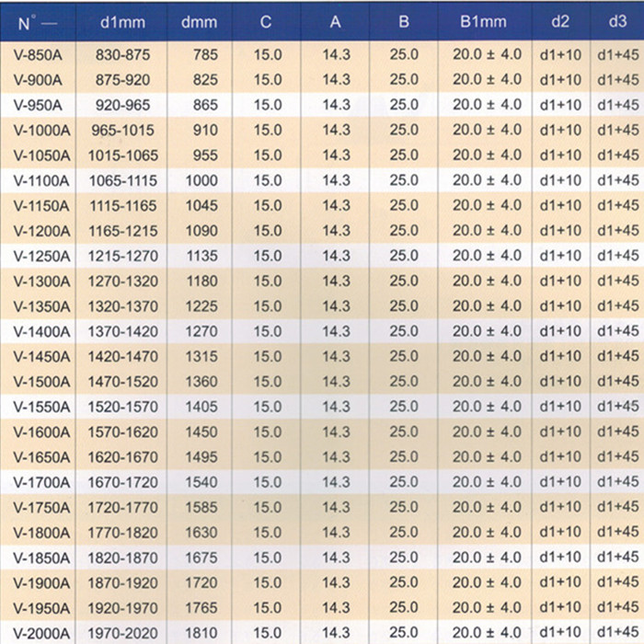The width and height of the screenshot is (644, 644).
Task: Select the V-1000A row label
Action: 39,131
